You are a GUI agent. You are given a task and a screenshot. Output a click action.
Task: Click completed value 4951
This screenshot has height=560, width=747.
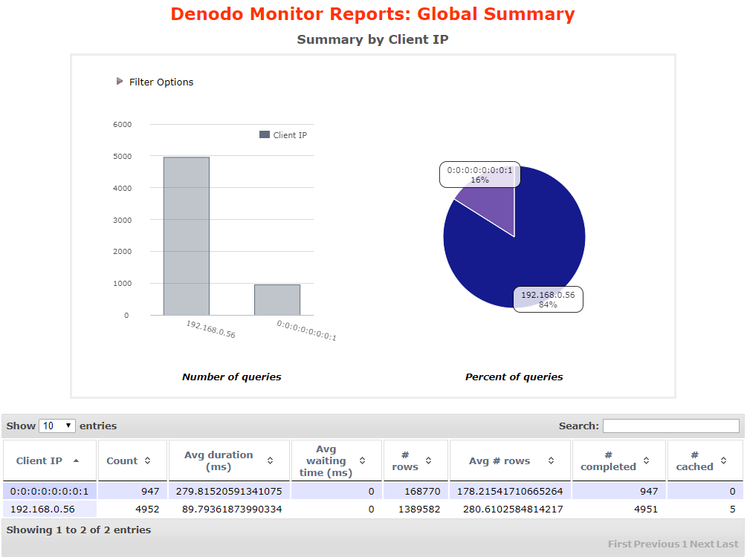coord(645,509)
